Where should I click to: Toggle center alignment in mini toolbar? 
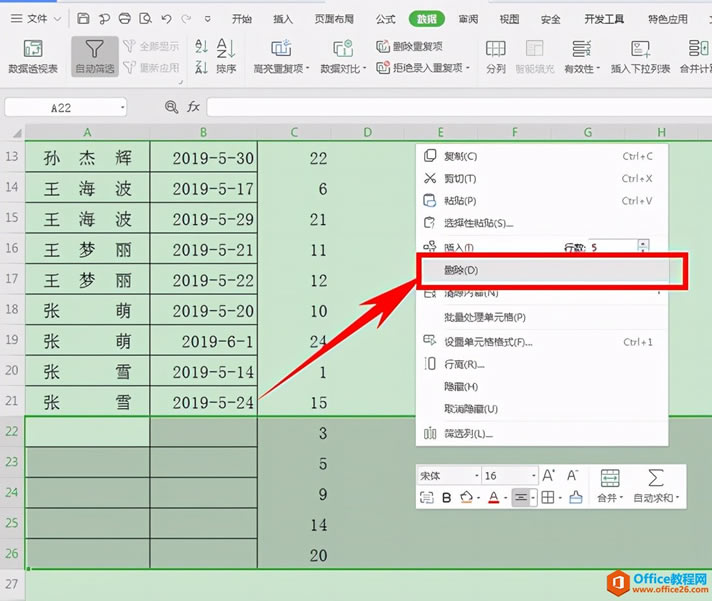(x=521, y=498)
